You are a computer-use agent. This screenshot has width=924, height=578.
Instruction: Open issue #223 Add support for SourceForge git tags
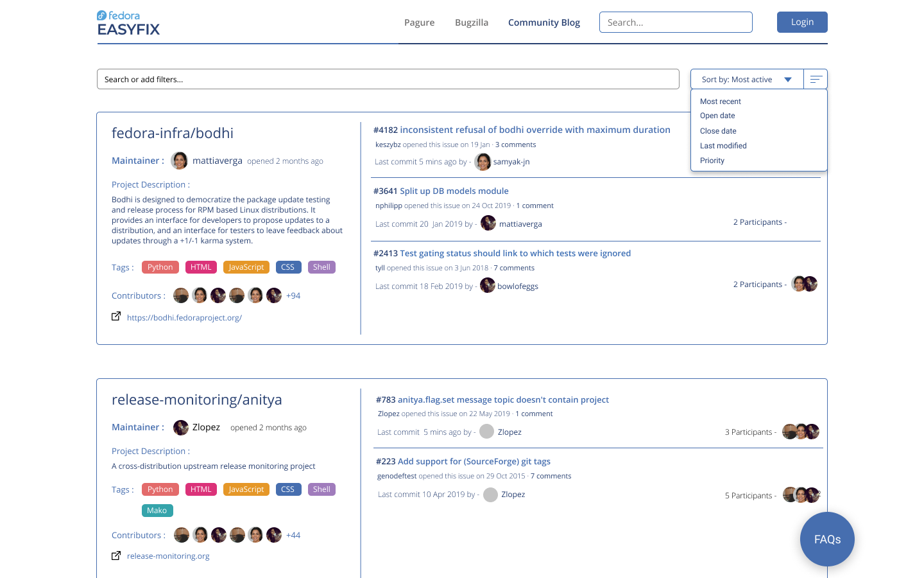(463, 461)
